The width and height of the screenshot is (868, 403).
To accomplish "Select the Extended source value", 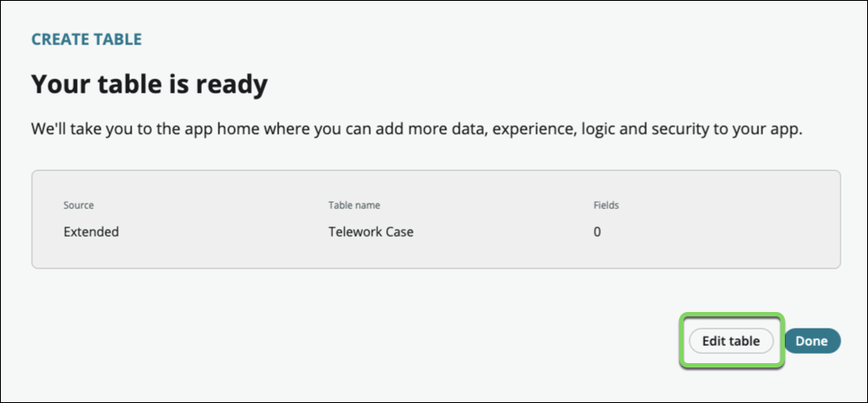I will click(91, 232).
